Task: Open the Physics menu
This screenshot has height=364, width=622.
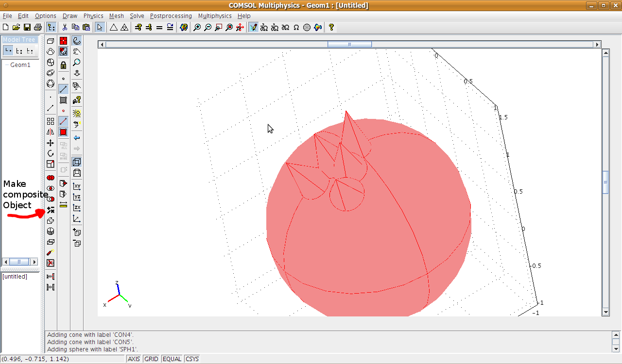Action: pyautogui.click(x=93, y=16)
